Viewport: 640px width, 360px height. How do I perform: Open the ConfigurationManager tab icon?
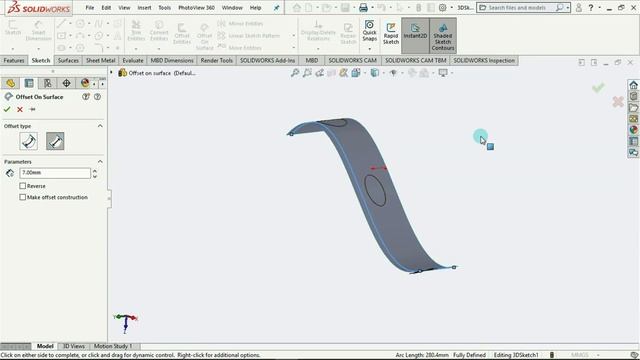click(48, 83)
